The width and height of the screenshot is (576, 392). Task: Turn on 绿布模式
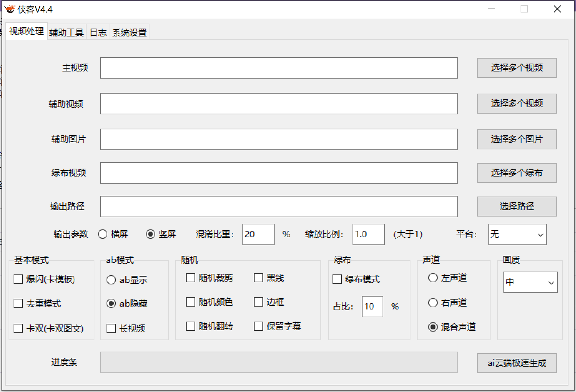(x=336, y=279)
